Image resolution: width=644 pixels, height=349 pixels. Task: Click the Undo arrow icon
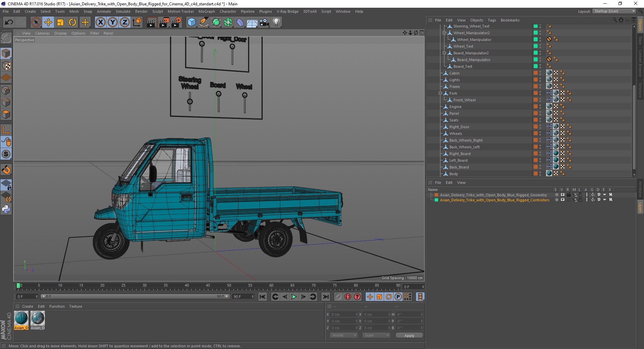coord(9,22)
